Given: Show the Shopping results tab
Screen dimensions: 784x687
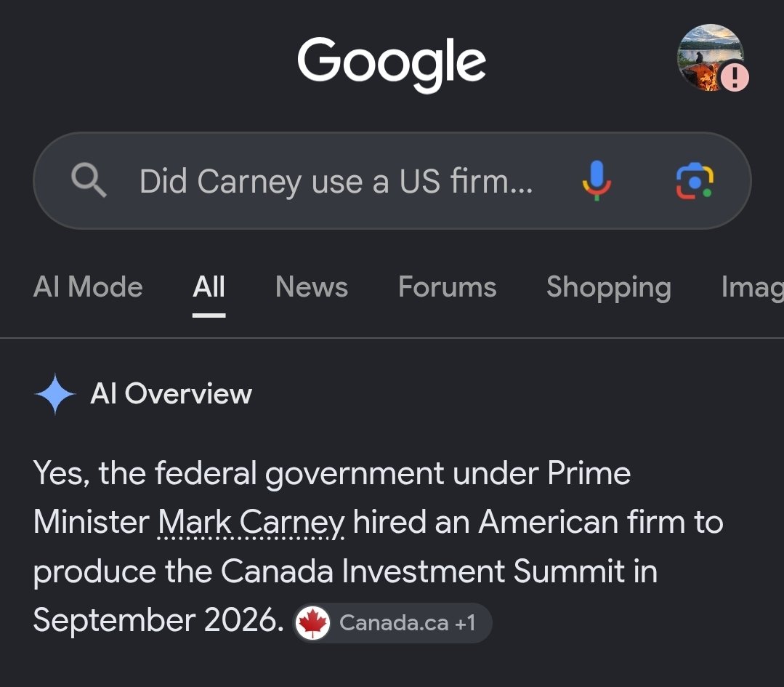Looking at the screenshot, I should [608, 288].
